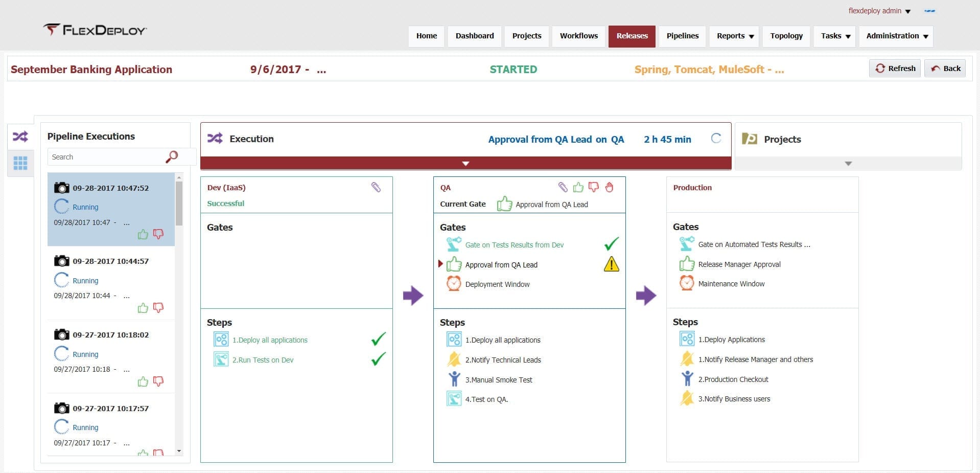Click the 9/6/2017 release date text
Viewport: 980px width, 473px height.
point(288,70)
